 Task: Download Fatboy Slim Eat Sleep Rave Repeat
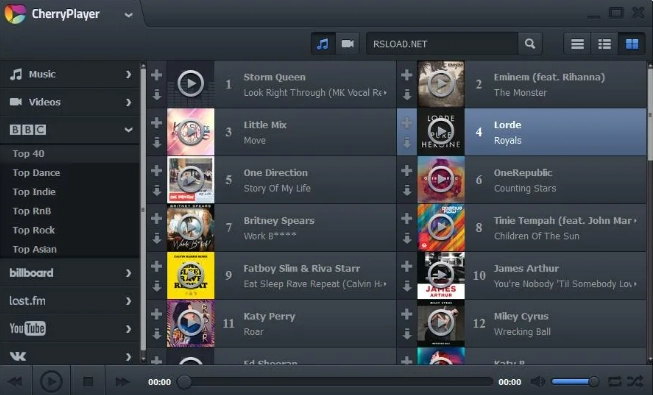(157, 286)
